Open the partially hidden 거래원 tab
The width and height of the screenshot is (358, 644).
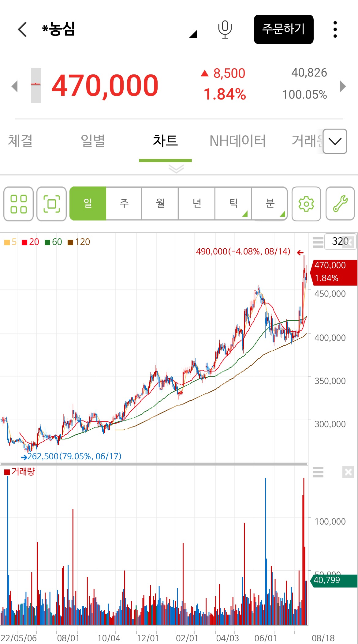tap(307, 141)
